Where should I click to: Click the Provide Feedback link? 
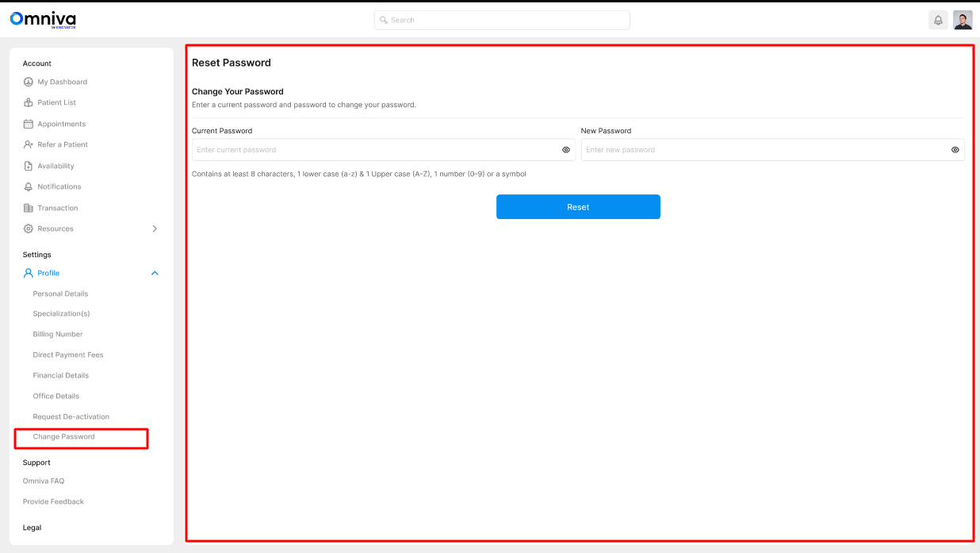(x=53, y=501)
